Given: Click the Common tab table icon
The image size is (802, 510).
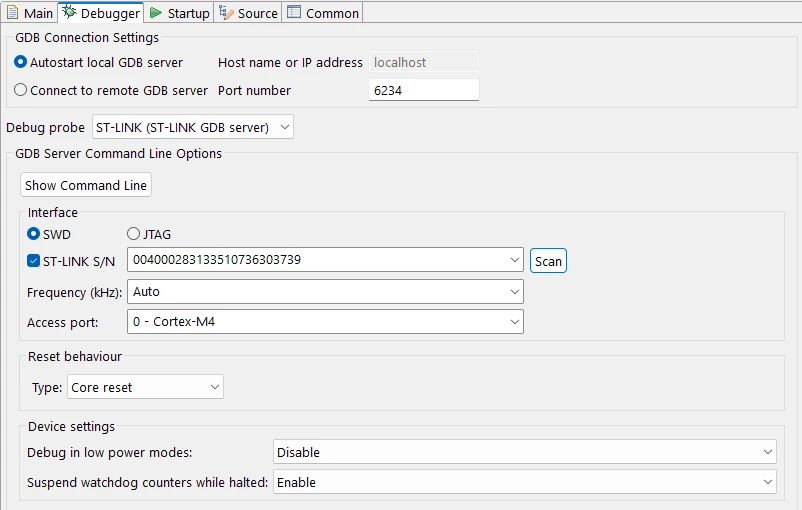Looking at the screenshot, I should (x=294, y=12).
